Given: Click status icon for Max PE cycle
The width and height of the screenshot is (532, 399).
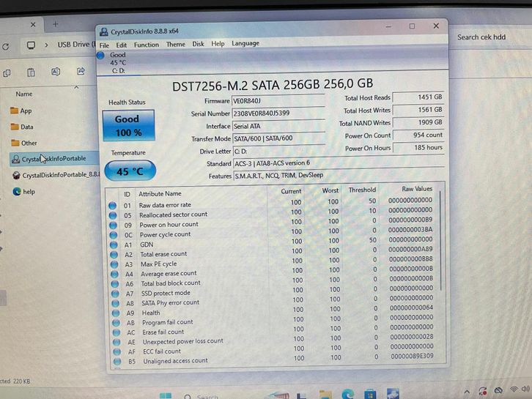Looking at the screenshot, I should click(x=114, y=264).
